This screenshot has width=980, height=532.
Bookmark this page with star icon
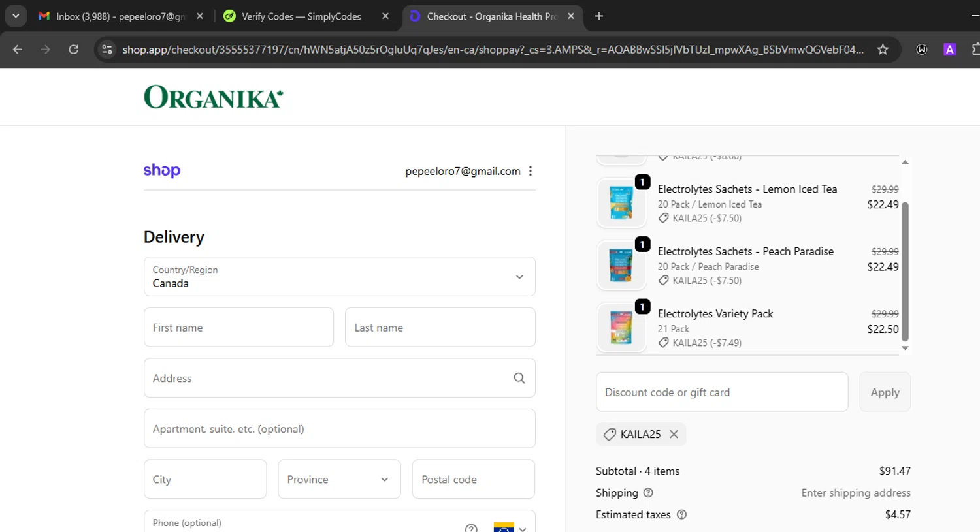pos(883,50)
